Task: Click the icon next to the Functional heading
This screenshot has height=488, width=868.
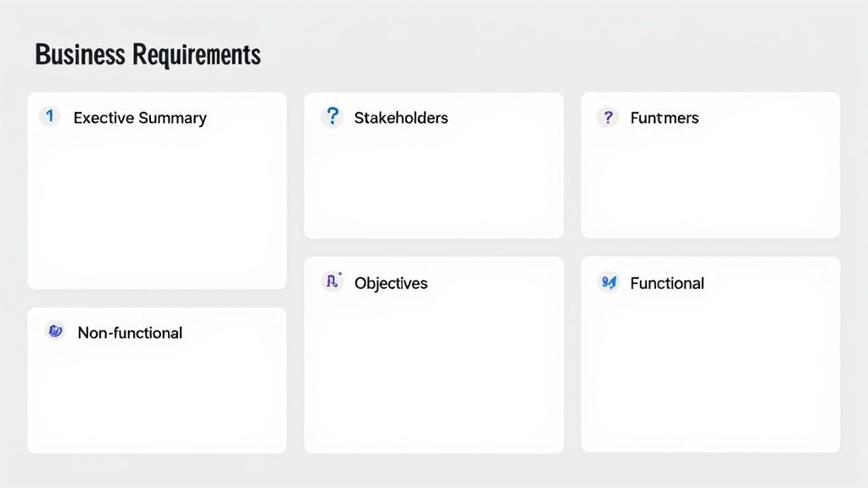Action: coord(608,282)
